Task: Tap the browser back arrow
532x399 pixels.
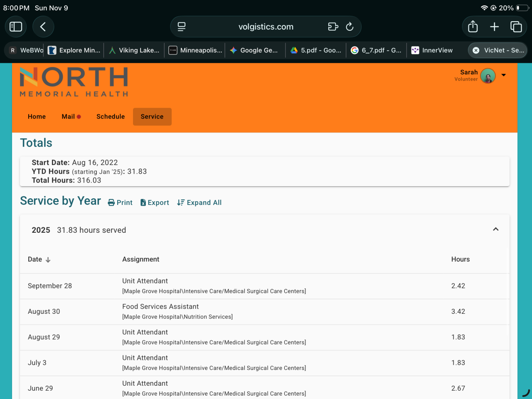Action: (x=43, y=27)
